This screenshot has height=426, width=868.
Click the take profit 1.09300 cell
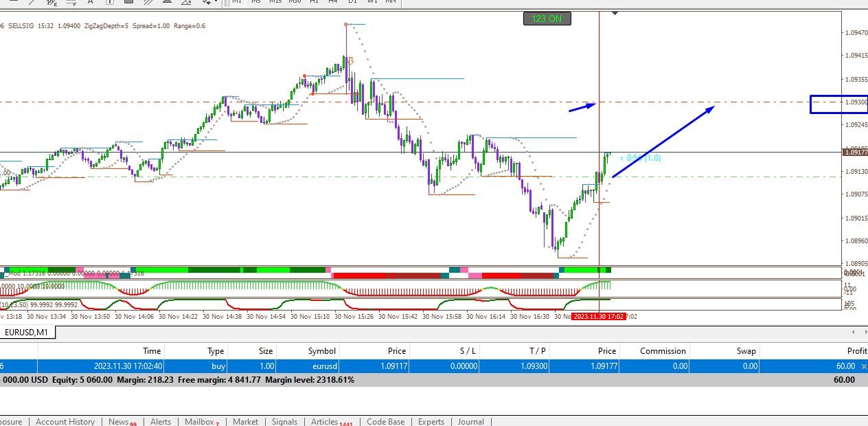click(x=532, y=366)
